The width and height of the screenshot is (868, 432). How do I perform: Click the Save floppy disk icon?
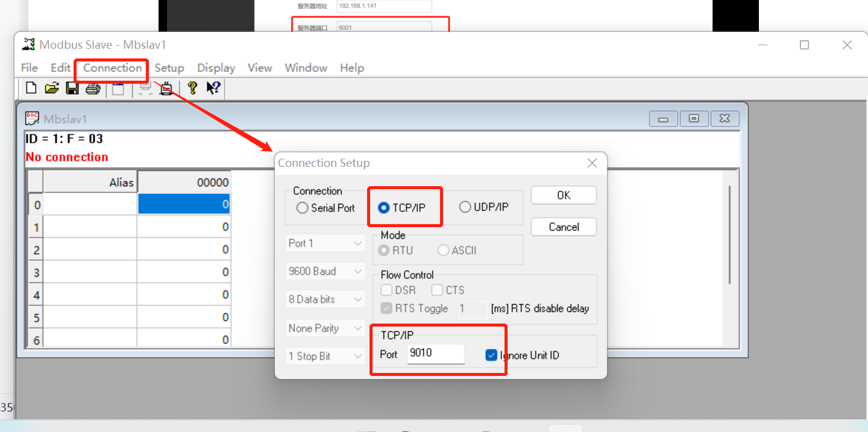click(72, 89)
